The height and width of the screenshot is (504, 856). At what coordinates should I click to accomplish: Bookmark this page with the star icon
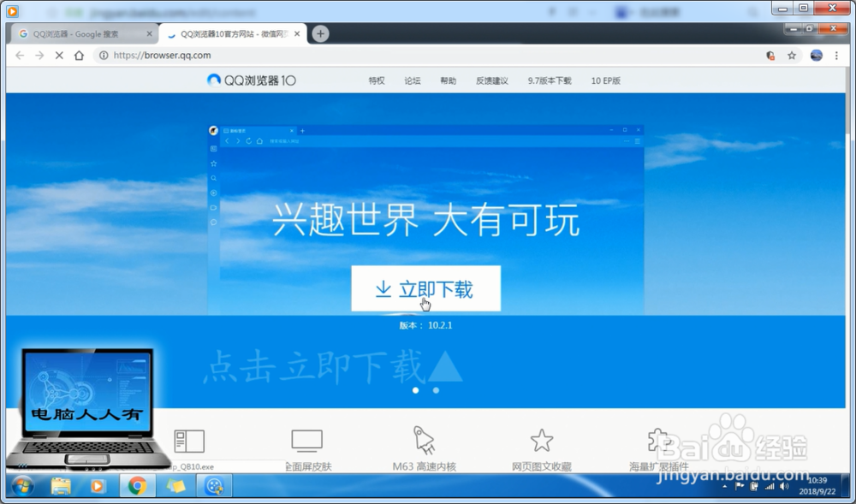point(792,55)
